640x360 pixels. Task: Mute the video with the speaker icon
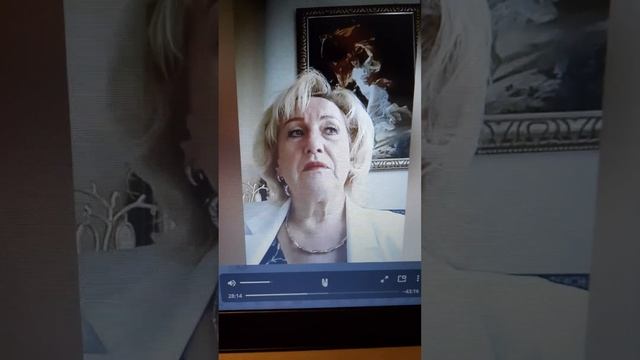click(232, 283)
